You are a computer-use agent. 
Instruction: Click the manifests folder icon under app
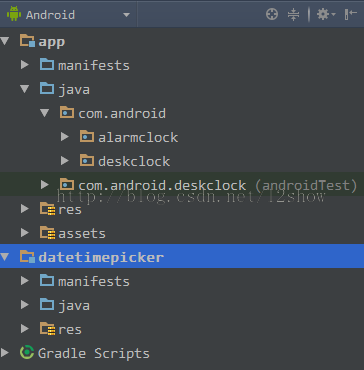(x=47, y=64)
